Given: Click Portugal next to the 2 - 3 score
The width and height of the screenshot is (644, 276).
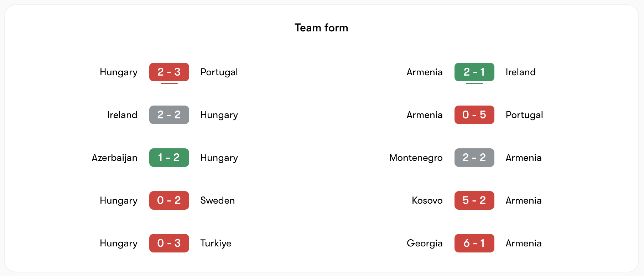Looking at the screenshot, I should [x=219, y=72].
